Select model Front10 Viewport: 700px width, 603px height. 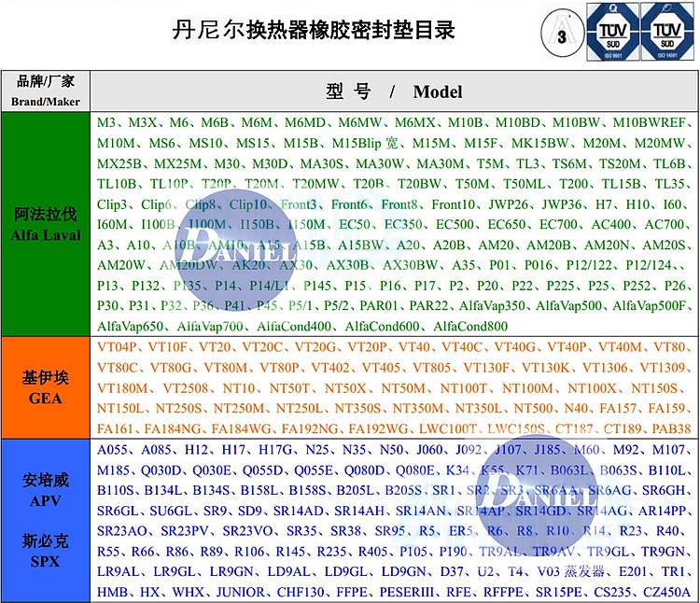(x=453, y=204)
